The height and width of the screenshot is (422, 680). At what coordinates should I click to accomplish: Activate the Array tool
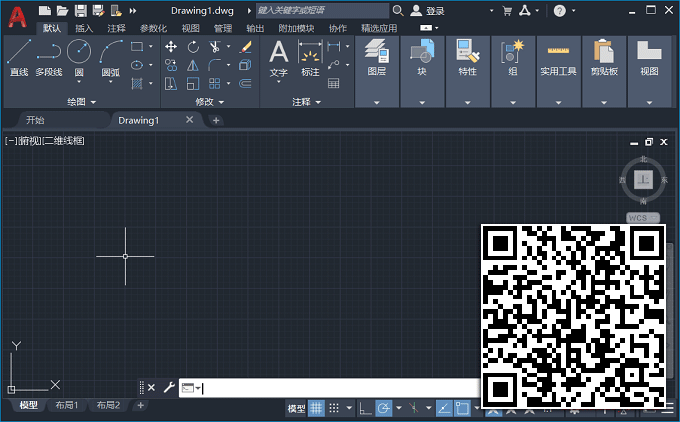[x=214, y=83]
